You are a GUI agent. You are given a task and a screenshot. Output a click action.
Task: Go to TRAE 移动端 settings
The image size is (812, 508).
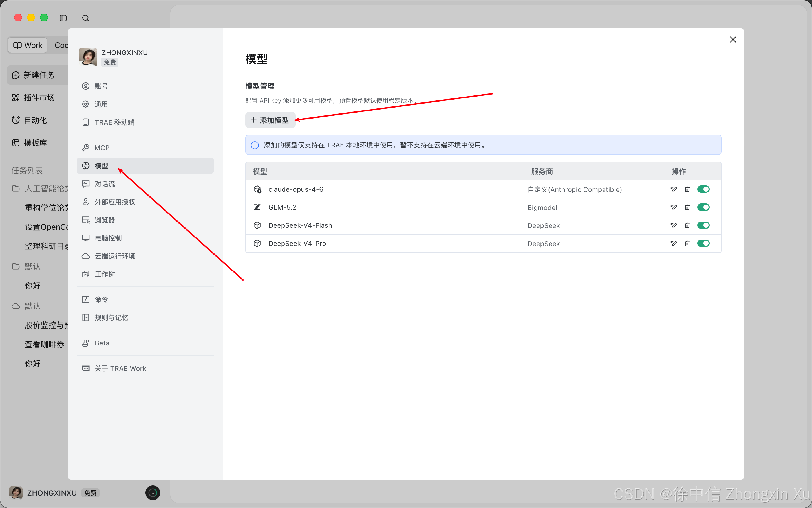(145, 122)
